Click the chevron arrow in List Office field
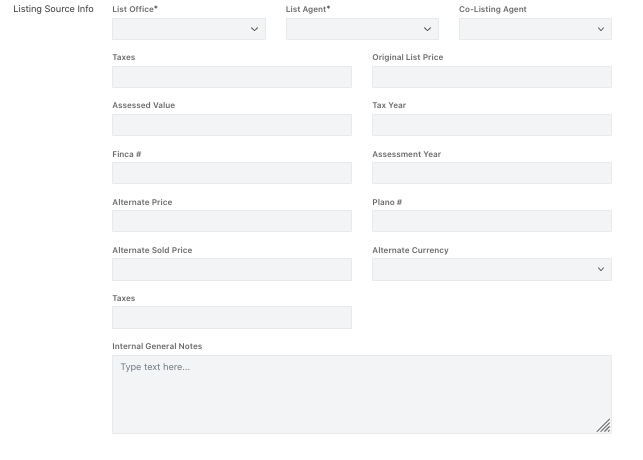The width and height of the screenshot is (643, 460). tap(254, 29)
